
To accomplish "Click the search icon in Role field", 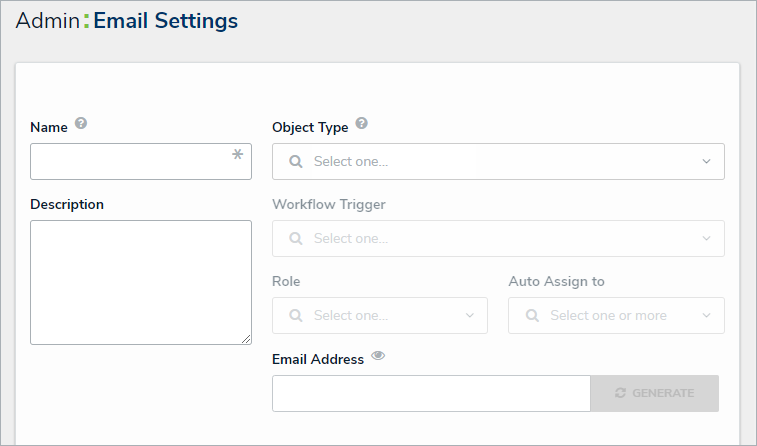I will tap(295, 316).
